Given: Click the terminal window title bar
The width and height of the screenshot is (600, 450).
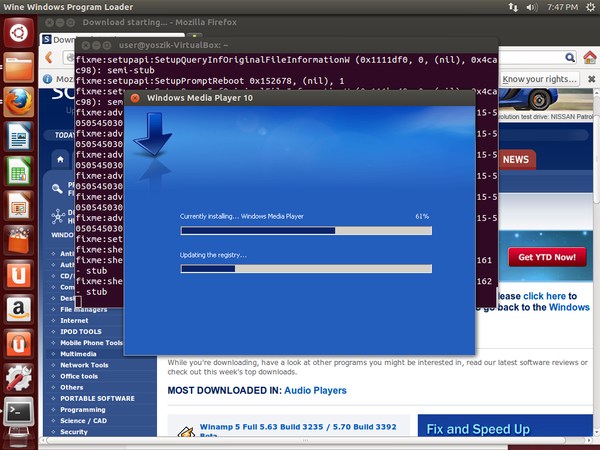Looking at the screenshot, I should coord(286,45).
